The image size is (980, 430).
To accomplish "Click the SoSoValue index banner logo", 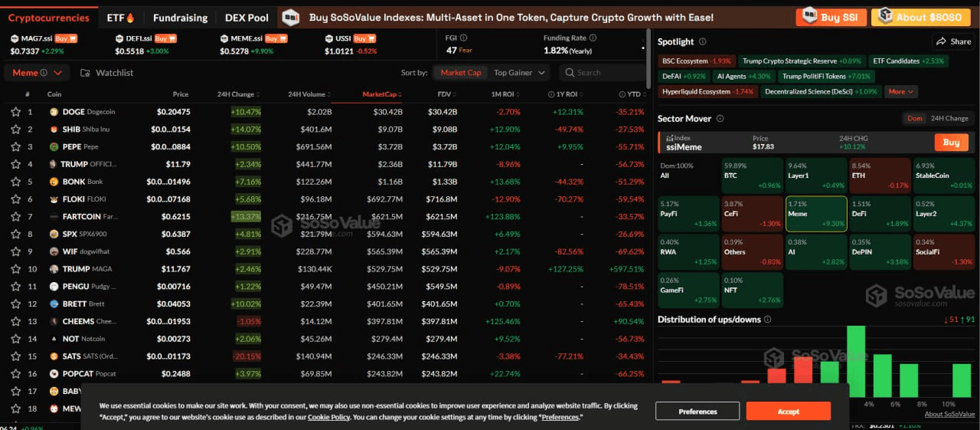I will click(x=290, y=17).
